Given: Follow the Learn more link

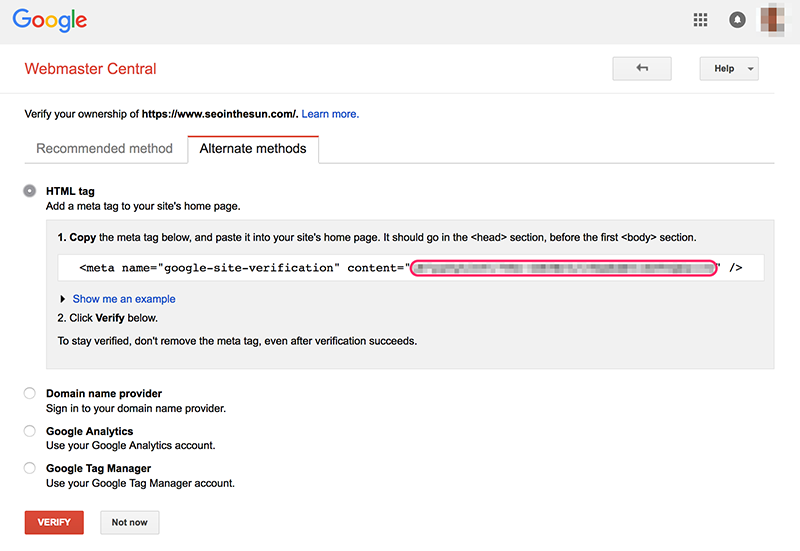Looking at the screenshot, I should point(330,114).
